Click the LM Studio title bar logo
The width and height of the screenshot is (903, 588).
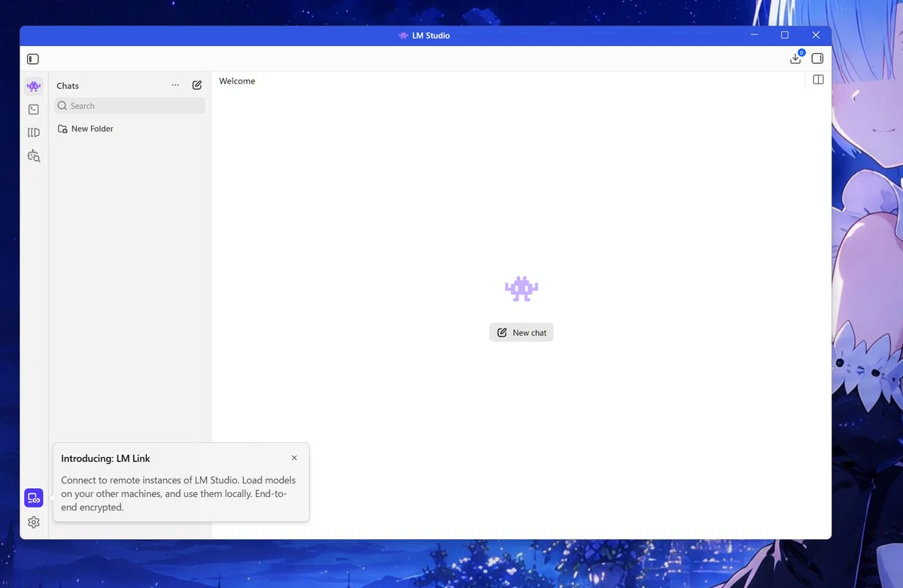pyautogui.click(x=403, y=35)
